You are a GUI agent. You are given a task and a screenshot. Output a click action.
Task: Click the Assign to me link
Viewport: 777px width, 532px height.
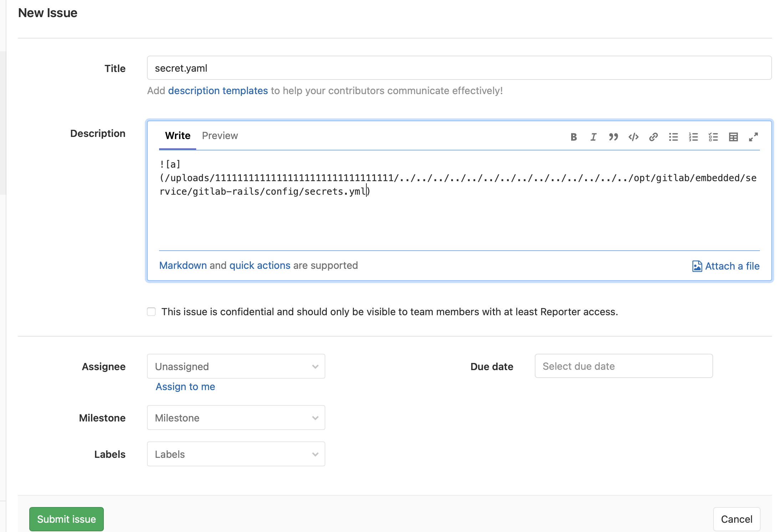(185, 387)
